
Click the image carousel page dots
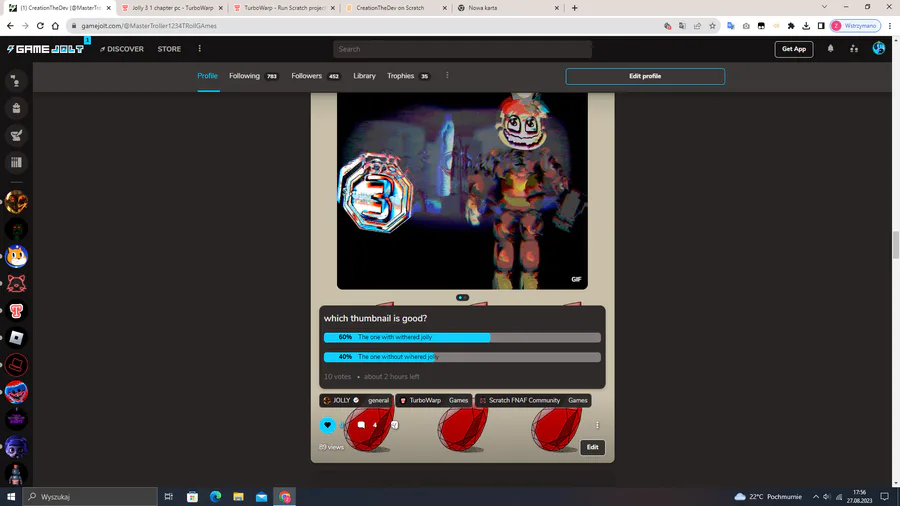462,297
